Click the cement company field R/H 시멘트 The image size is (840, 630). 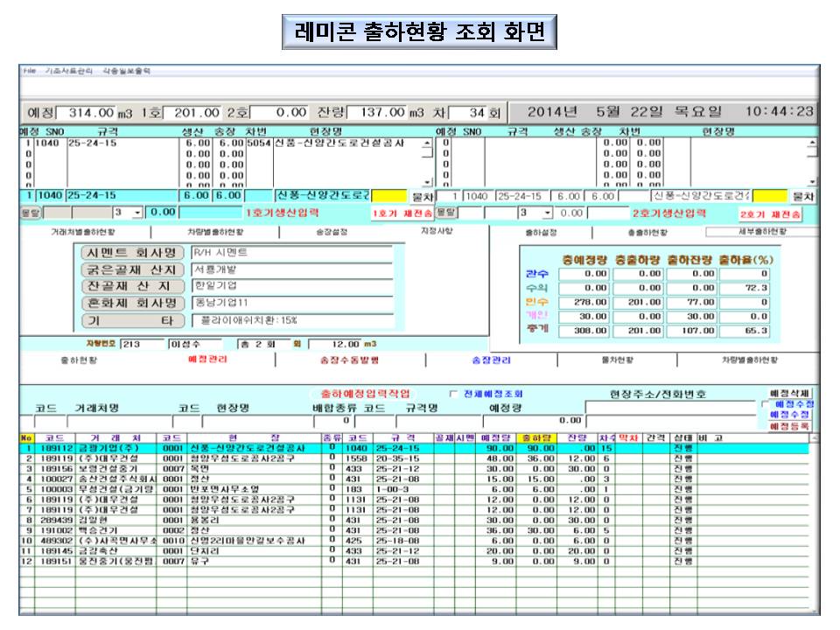click(292, 253)
